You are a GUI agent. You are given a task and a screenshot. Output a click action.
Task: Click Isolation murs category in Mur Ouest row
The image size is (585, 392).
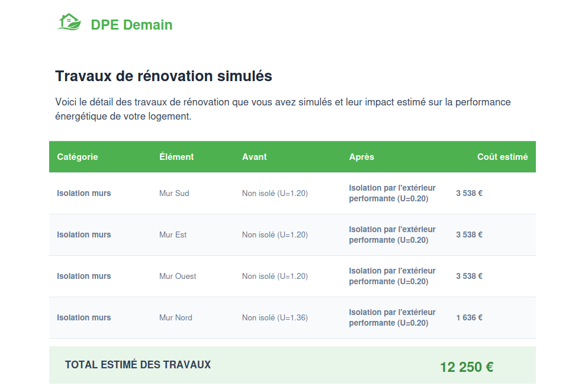pyautogui.click(x=84, y=276)
